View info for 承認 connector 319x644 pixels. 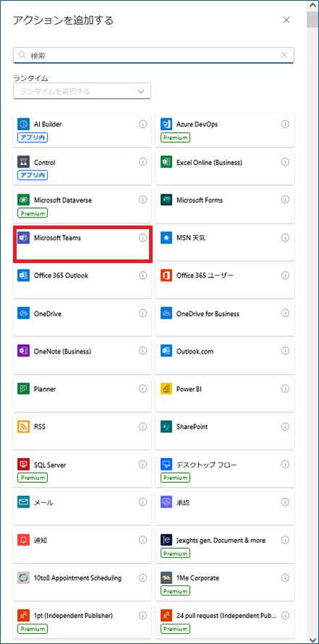[285, 502]
